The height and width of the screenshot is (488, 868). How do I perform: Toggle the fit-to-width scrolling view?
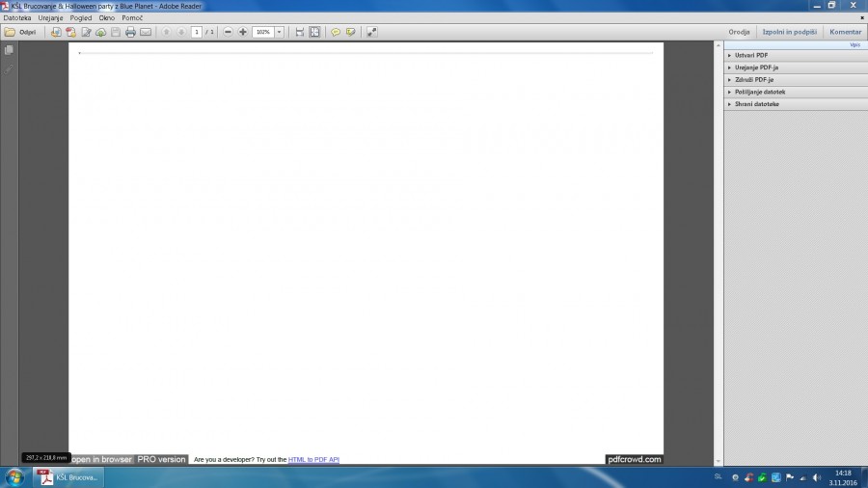point(300,32)
